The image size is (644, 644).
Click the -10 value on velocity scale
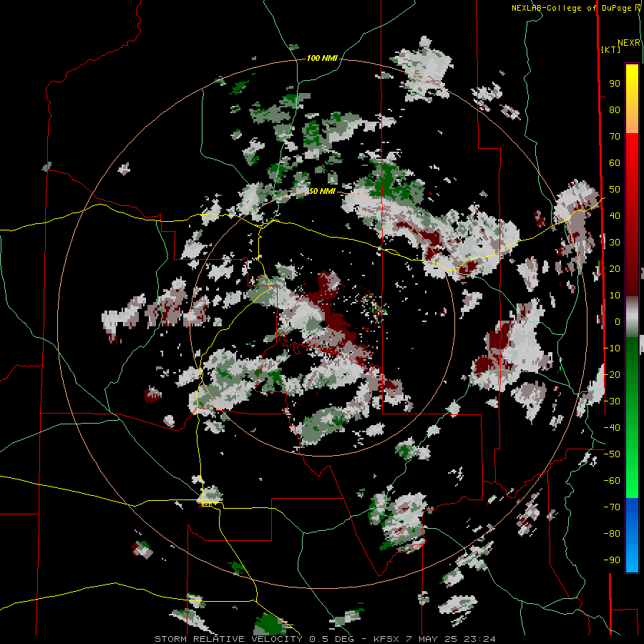(612, 348)
